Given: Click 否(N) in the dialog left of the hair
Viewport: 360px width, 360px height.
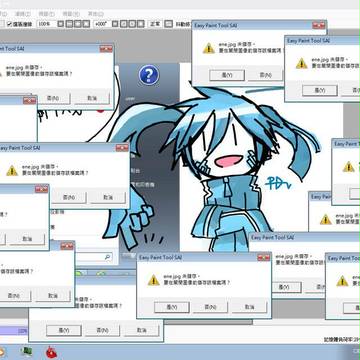Looking at the screenshot, I should pyautogui.click(x=69, y=198).
